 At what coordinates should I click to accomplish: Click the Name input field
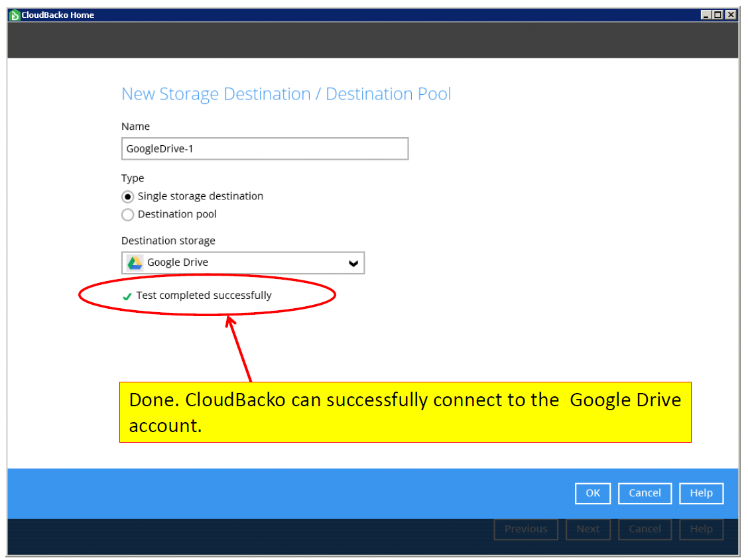coord(265,148)
